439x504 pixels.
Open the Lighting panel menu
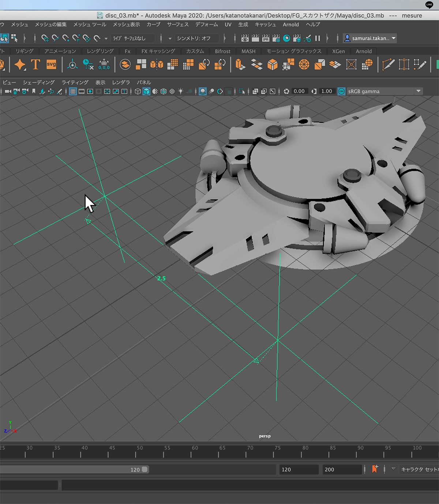(x=75, y=82)
